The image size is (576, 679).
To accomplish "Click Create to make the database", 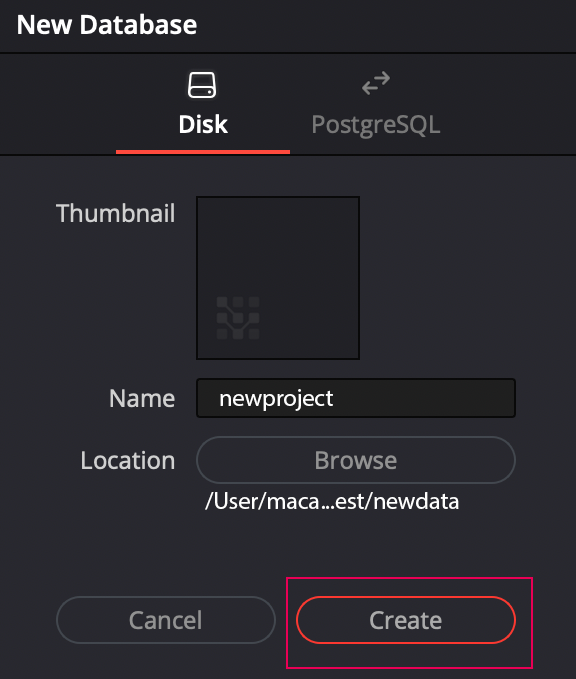I will coord(406,620).
